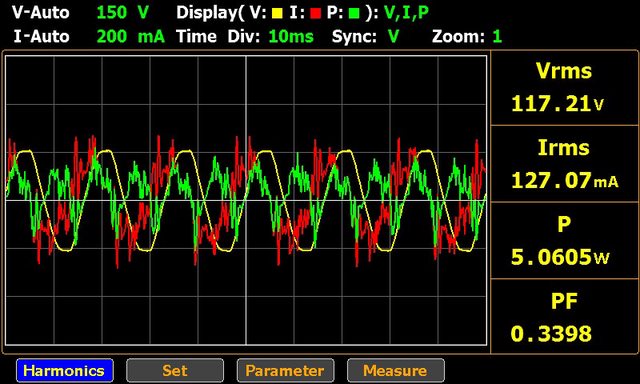The width and height of the screenshot is (640, 384).
Task: Select the 150 V voltage range value
Action: pyautogui.click(x=122, y=13)
